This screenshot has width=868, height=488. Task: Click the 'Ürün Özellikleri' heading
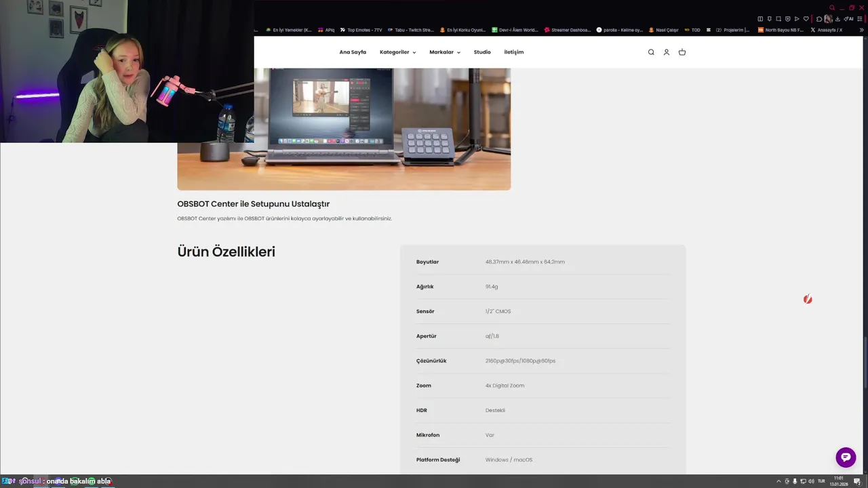(x=226, y=251)
